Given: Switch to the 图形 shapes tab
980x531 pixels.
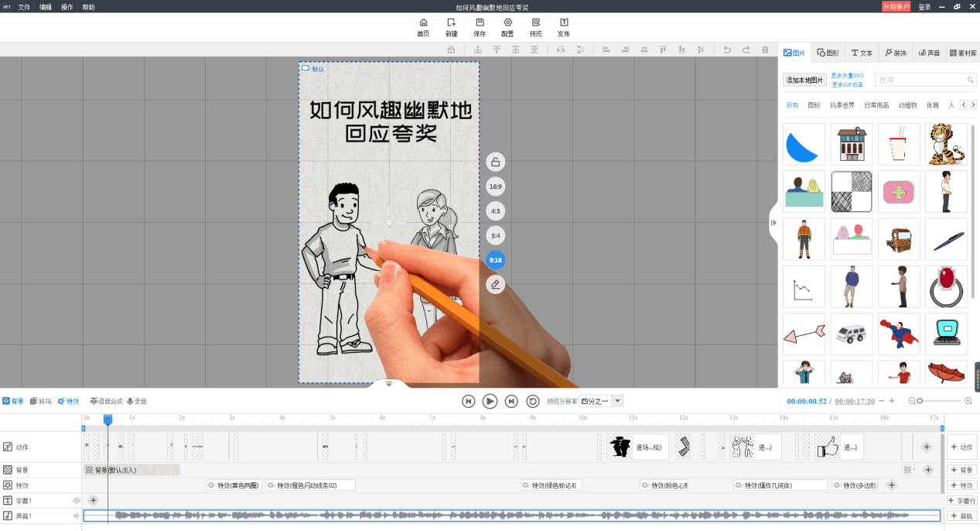Looking at the screenshot, I should pyautogui.click(x=828, y=53).
